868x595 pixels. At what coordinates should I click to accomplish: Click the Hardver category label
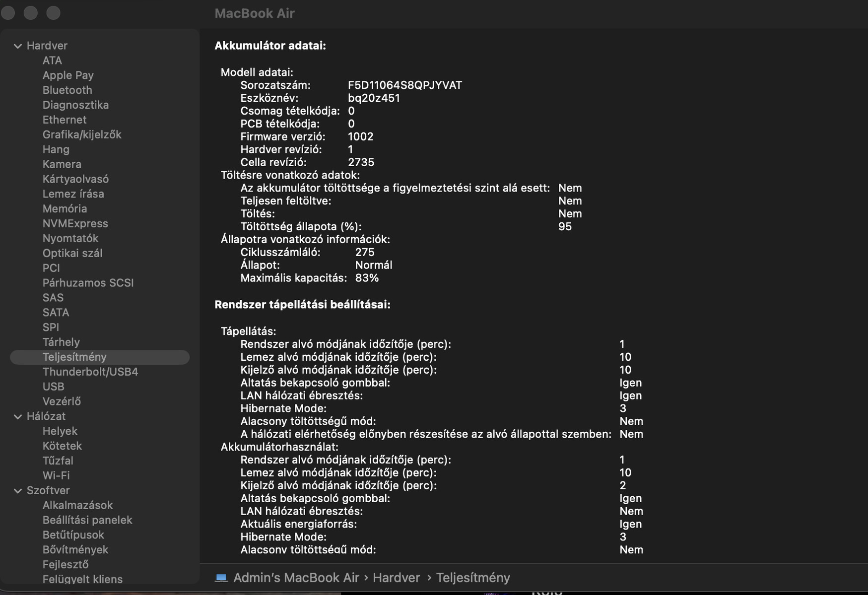(x=47, y=46)
